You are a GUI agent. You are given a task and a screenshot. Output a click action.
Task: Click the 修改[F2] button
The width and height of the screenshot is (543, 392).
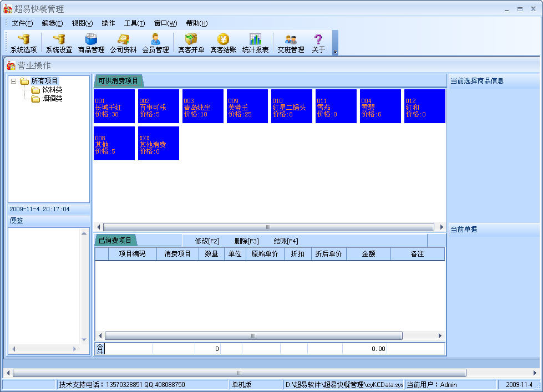tap(207, 241)
